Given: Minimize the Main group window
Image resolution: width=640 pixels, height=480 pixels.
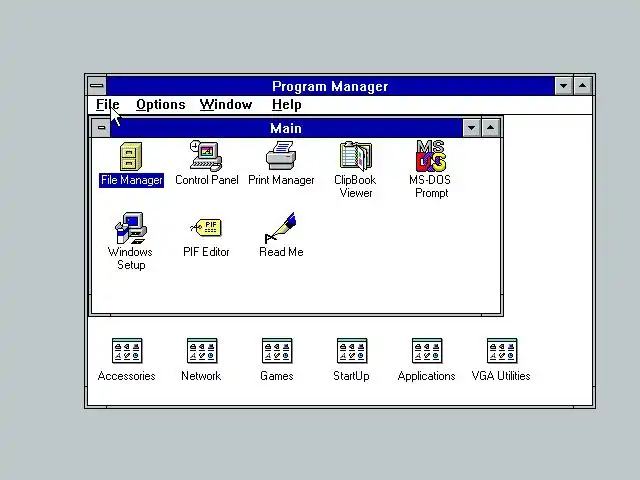Looking at the screenshot, I should pyautogui.click(x=472, y=128).
